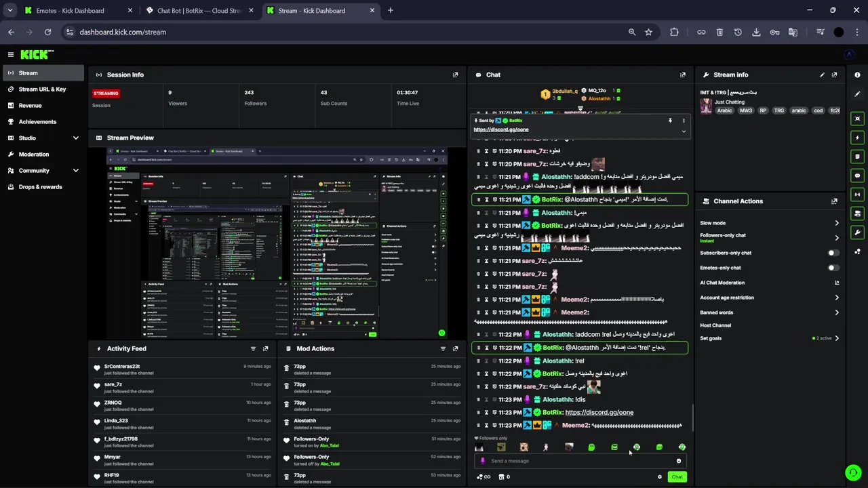Viewport: 868px width, 488px height.
Task: Open Account age restriction settings
Action: pyautogui.click(x=770, y=298)
